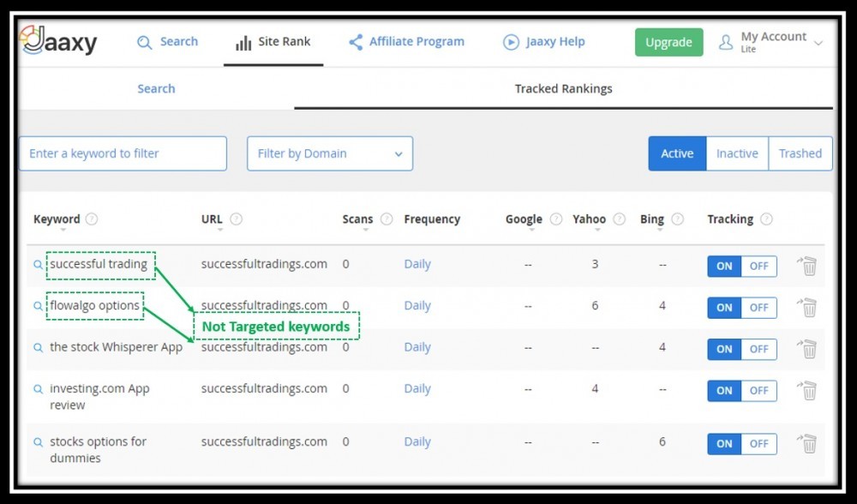Turn tracking ON for investing.com App review
This screenshot has height=504, width=857.
[x=724, y=391]
